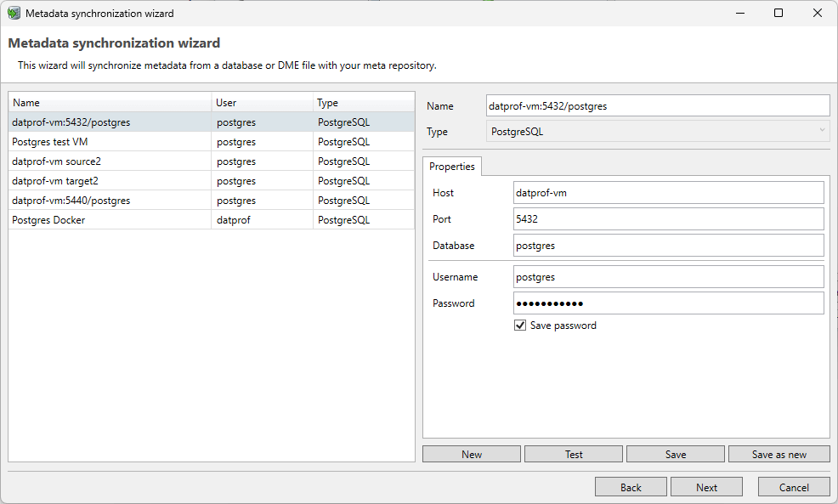Focus the Database field
Image resolution: width=838 pixels, height=504 pixels.
coord(669,245)
